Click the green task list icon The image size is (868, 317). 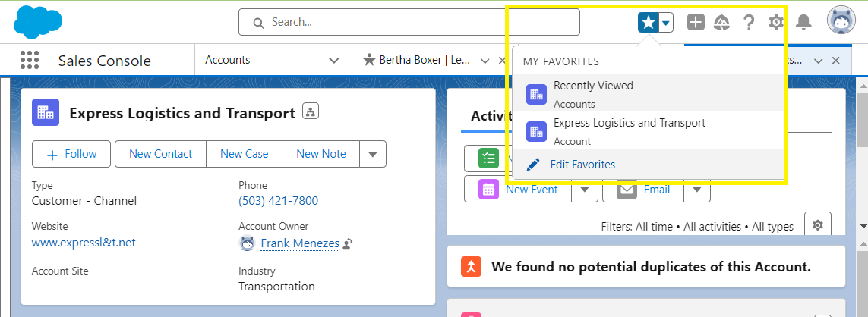(489, 158)
